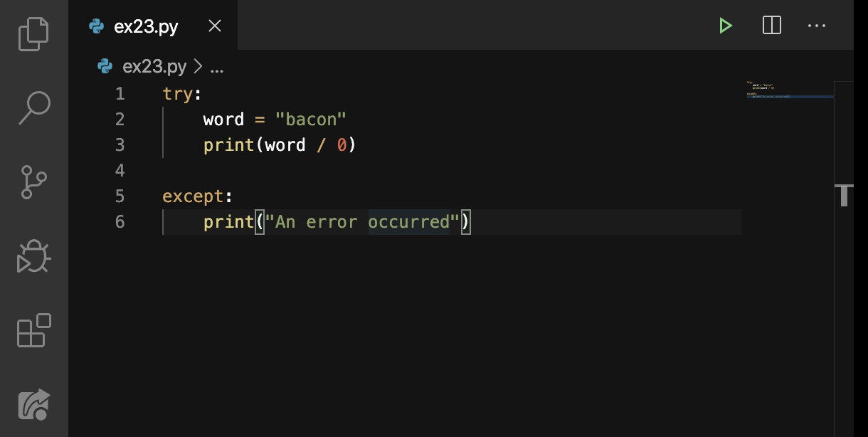Open the Search view icon
Screen dimensions: 868x437
(33, 107)
